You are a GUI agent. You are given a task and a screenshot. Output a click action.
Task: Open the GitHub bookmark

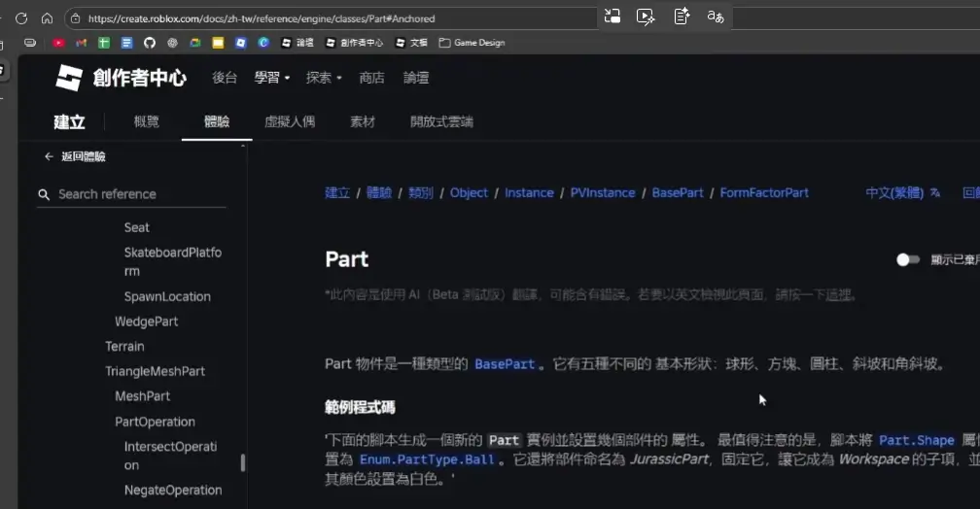(x=150, y=43)
